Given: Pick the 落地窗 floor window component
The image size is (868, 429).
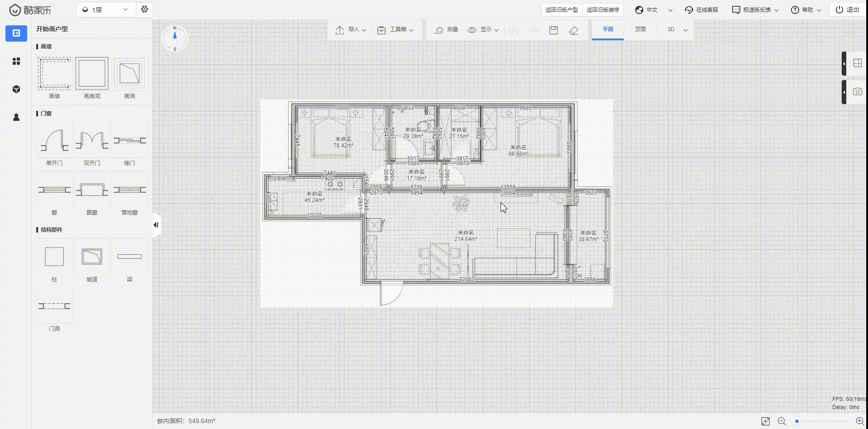Looking at the screenshot, I should click(x=130, y=195).
